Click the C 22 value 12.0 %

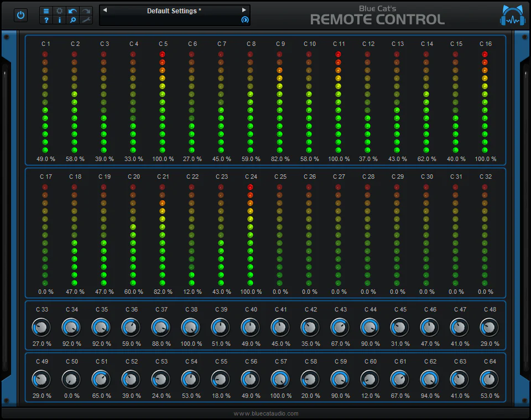192,292
